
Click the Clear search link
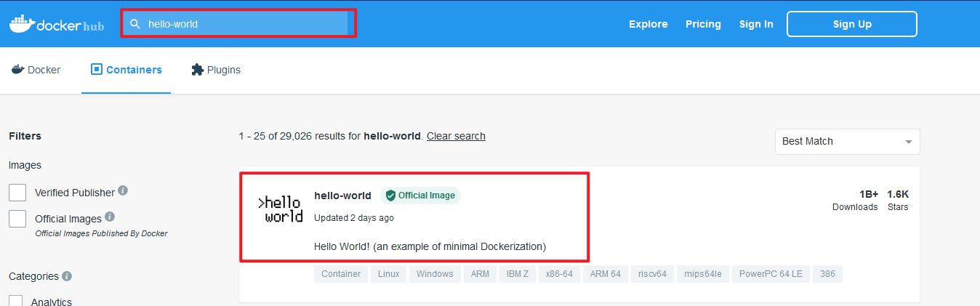[x=456, y=136]
